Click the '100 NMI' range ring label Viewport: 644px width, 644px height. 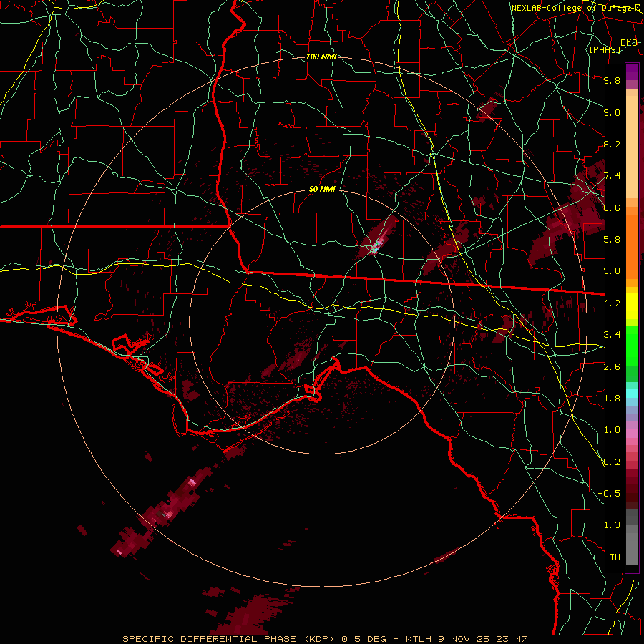pos(321,57)
